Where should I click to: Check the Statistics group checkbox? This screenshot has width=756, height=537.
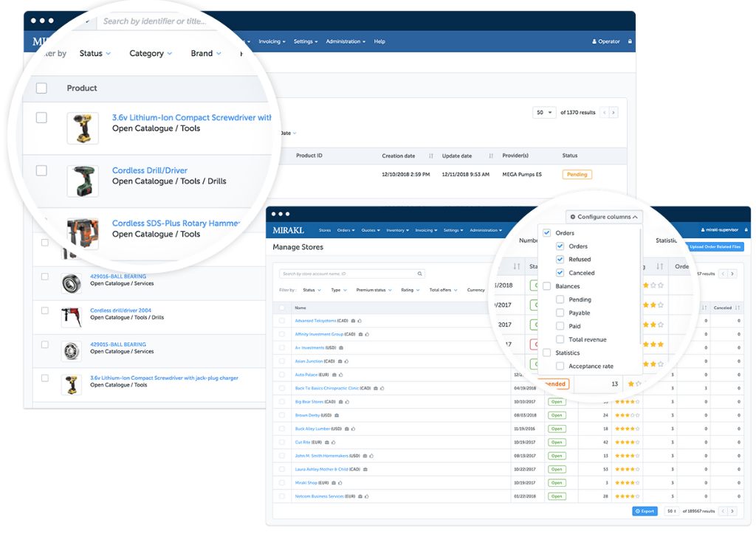547,353
